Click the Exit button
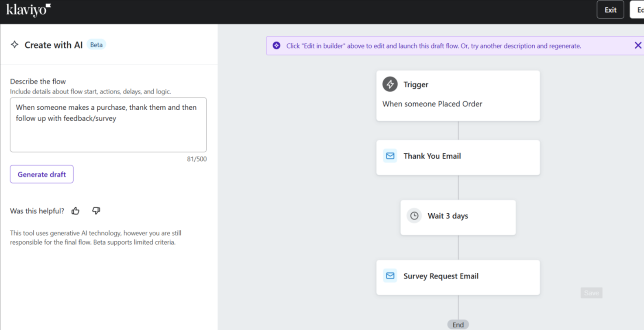This screenshot has height=330, width=644. coord(610,9)
